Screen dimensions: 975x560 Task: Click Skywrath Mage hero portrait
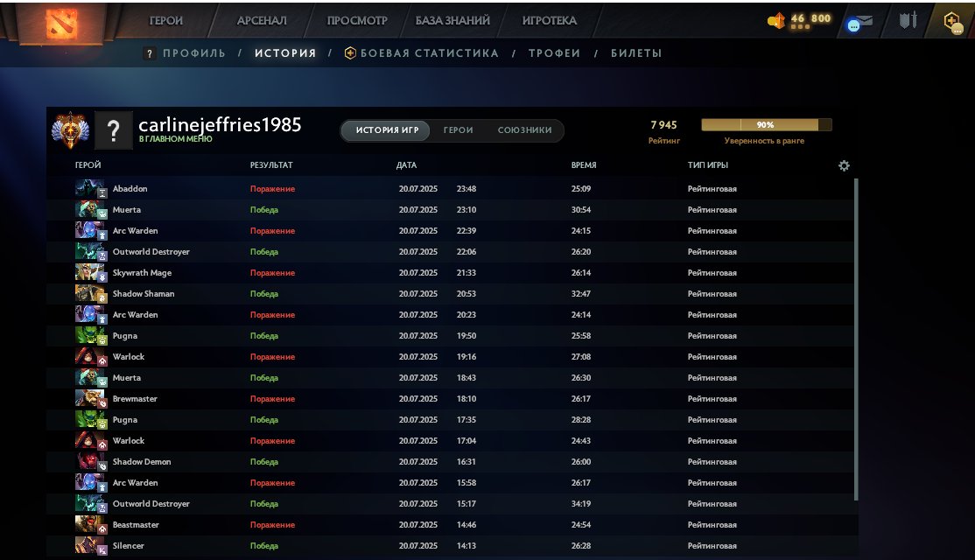coord(90,273)
